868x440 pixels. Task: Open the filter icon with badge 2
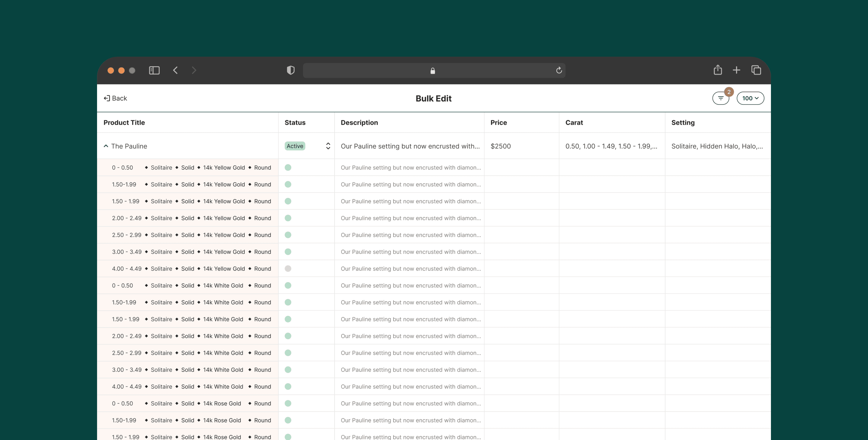pos(720,98)
